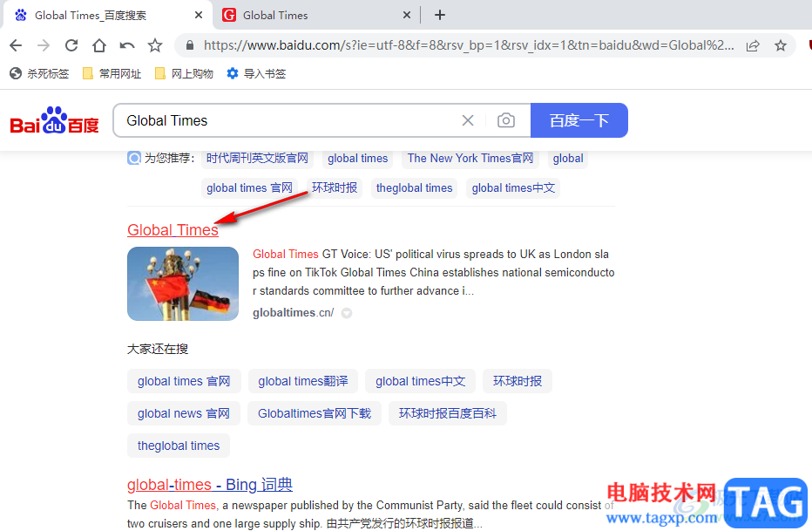The image size is (812, 531).
Task: Click the share page icon in address bar
Action: [753, 45]
